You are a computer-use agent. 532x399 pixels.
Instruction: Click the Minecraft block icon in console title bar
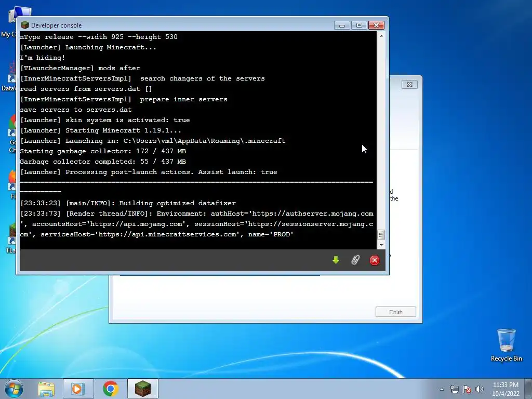point(25,25)
